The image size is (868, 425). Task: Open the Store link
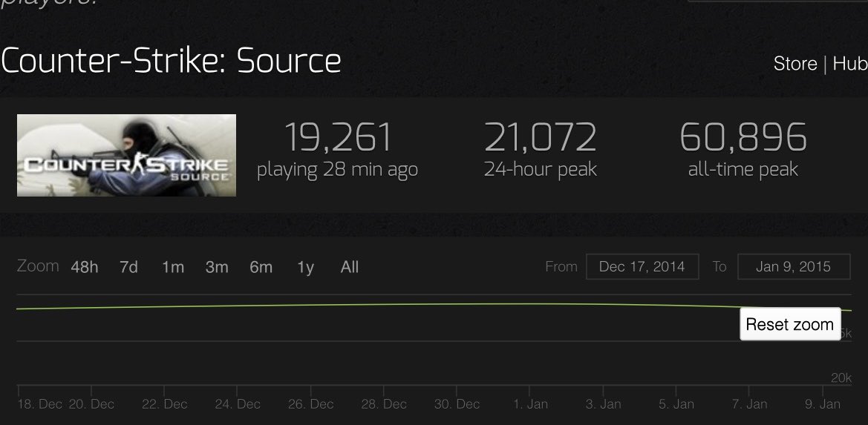[795, 64]
